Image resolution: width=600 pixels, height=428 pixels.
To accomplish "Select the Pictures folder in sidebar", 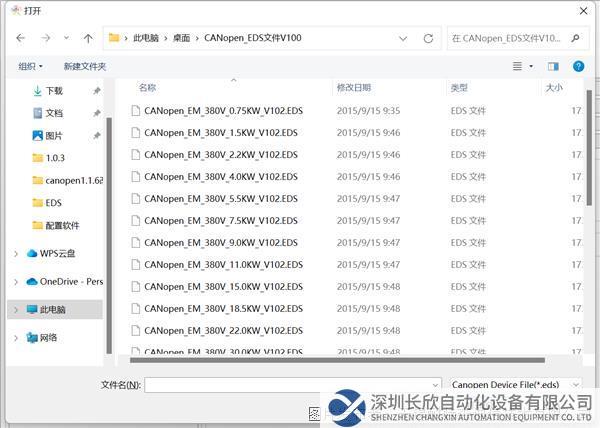I will tap(53, 135).
